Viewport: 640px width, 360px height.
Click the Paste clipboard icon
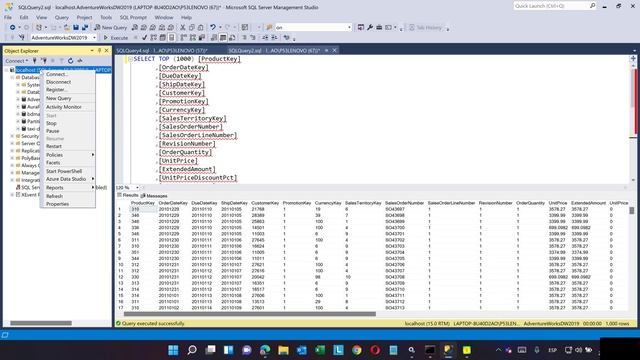click(x=200, y=27)
